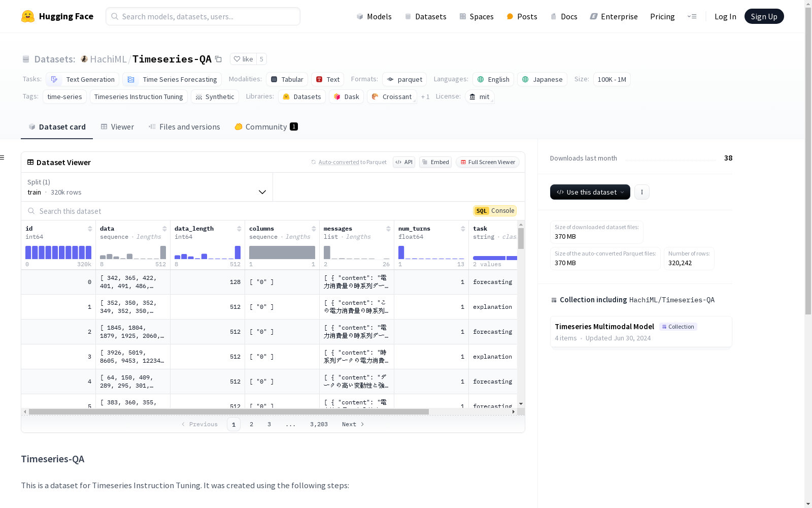Screen dimensions: 812x508
Task: Sort the id column
Action: [x=90, y=229]
